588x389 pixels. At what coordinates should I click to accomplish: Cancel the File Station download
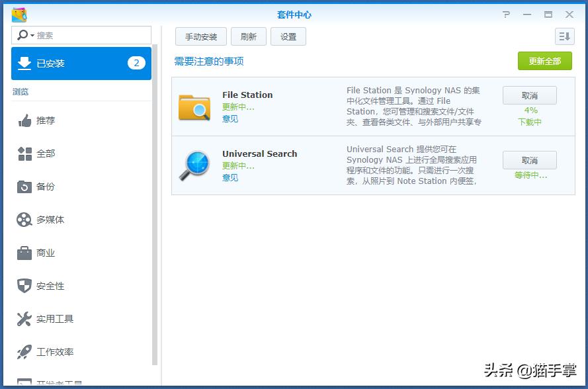(529, 95)
